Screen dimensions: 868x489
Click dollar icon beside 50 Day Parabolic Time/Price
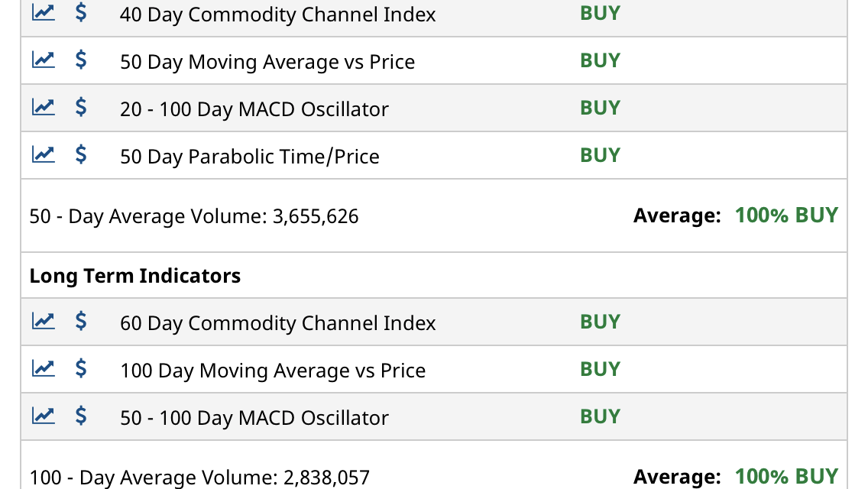point(81,154)
